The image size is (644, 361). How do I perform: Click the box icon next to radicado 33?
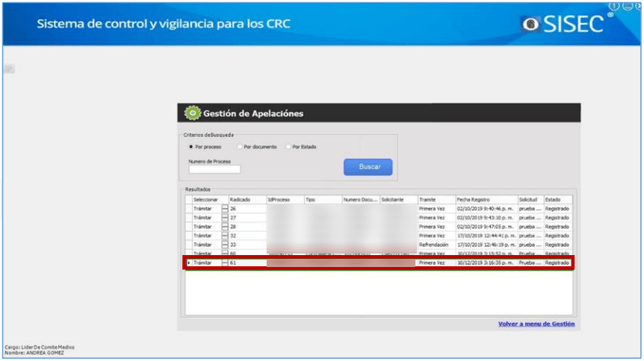click(x=225, y=245)
